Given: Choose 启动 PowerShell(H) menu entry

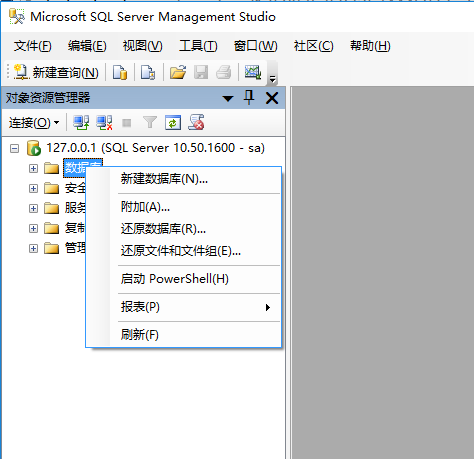Looking at the screenshot, I should click(x=183, y=279).
